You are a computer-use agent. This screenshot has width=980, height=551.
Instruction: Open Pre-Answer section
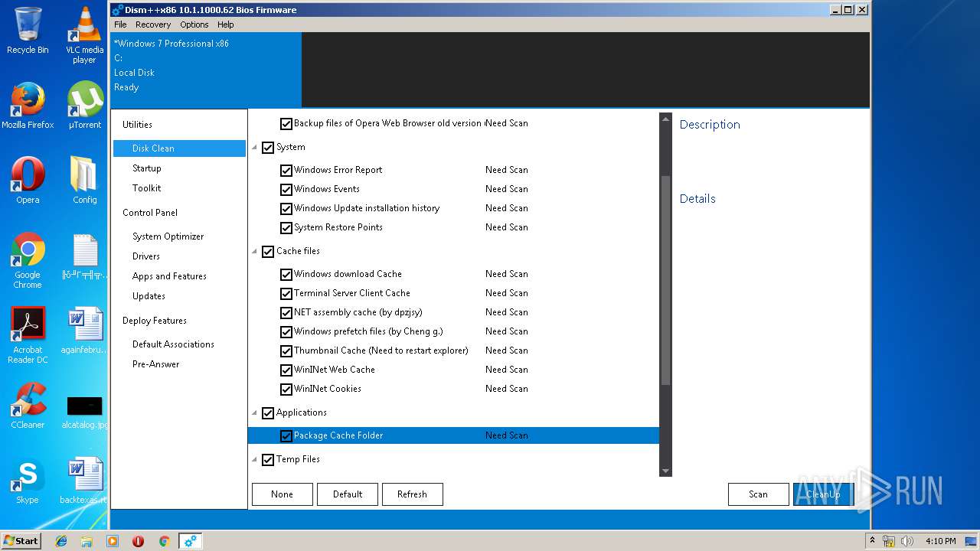156,364
